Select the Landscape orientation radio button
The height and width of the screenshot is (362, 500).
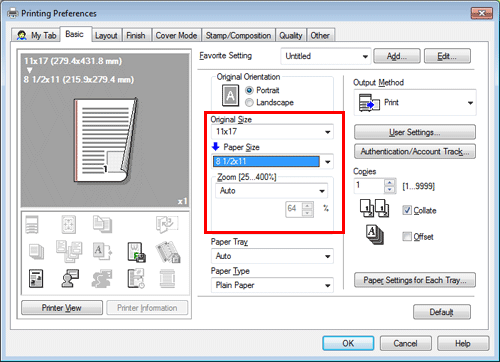pyautogui.click(x=249, y=103)
